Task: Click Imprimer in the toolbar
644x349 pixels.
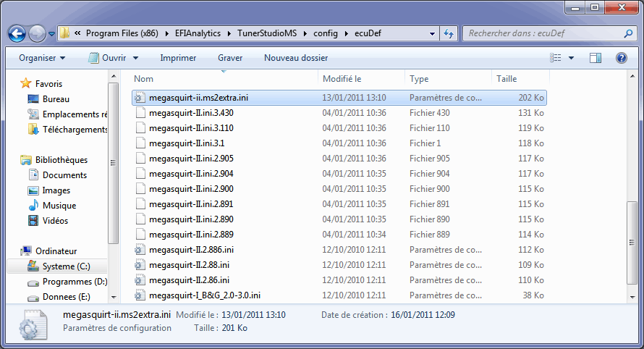Action: coord(178,58)
